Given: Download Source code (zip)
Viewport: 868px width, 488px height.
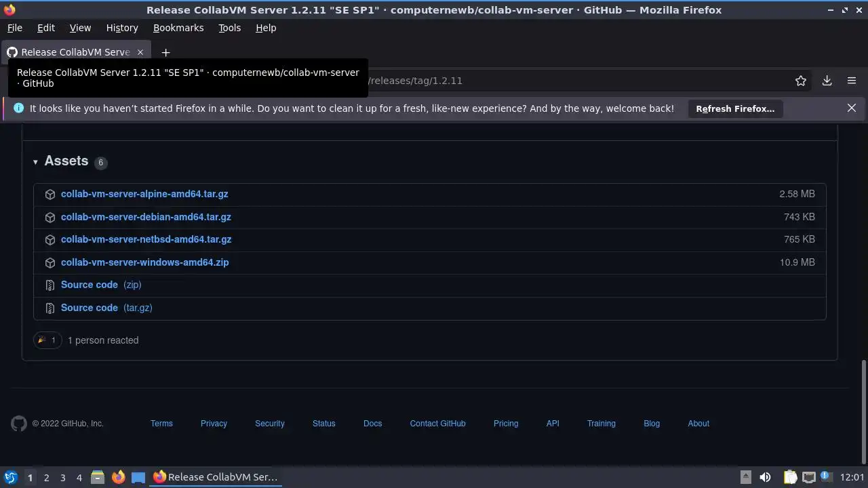Looking at the screenshot, I should (x=101, y=285).
